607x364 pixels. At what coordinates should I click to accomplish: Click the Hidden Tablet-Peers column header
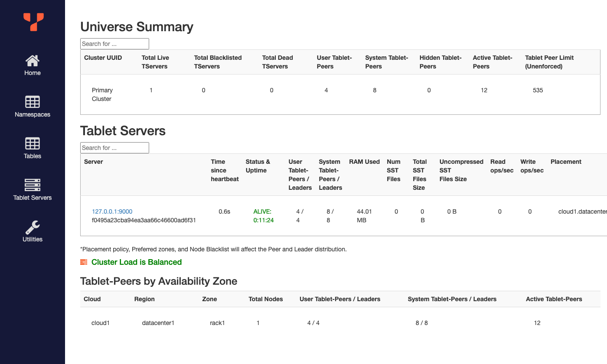441,62
